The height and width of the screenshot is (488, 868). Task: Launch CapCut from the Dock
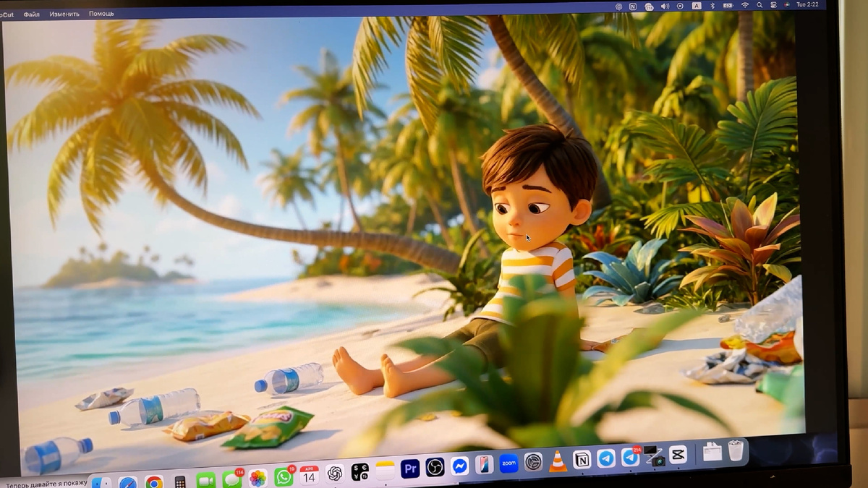(678, 454)
